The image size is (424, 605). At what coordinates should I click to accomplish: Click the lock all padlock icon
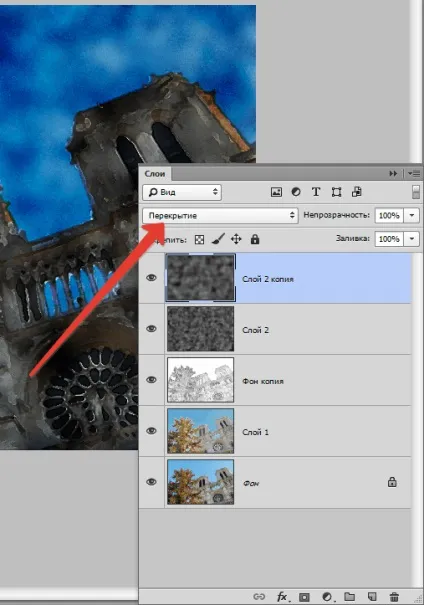tap(255, 239)
